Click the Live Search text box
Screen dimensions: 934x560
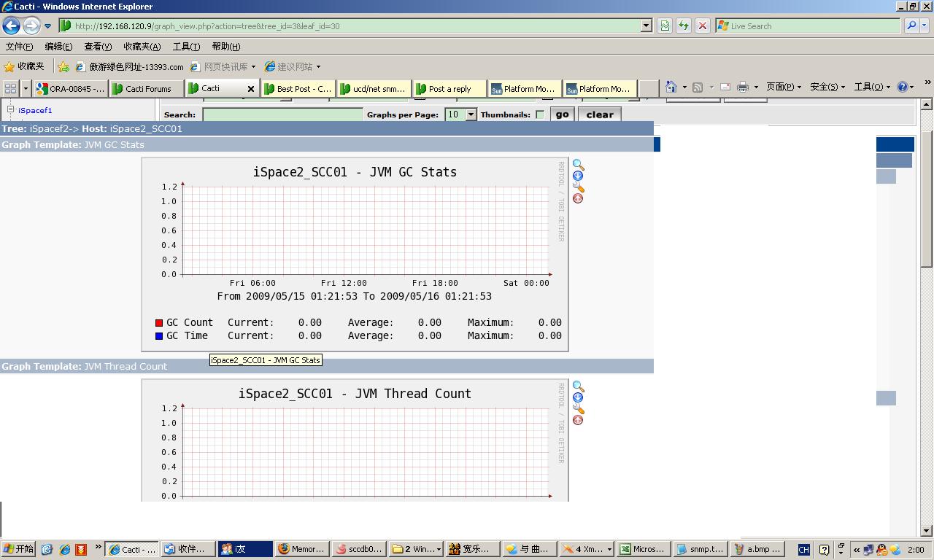[x=808, y=26]
